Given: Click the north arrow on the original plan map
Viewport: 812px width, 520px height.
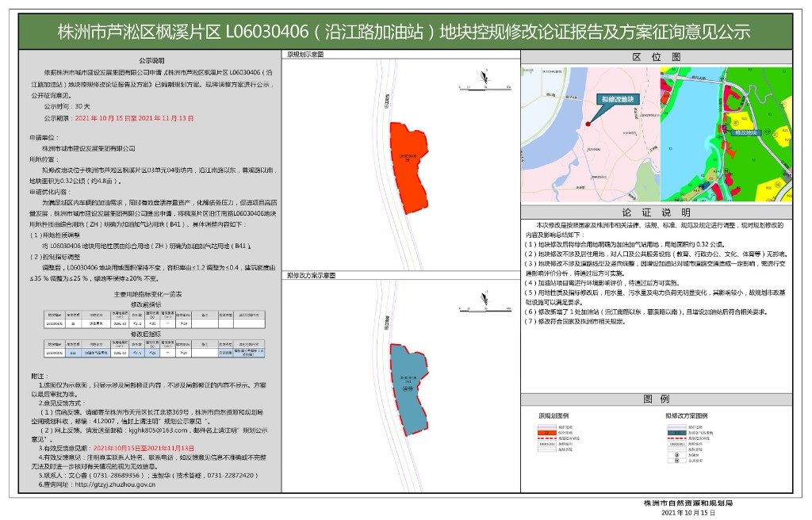Looking at the screenshot, I should (x=483, y=77).
